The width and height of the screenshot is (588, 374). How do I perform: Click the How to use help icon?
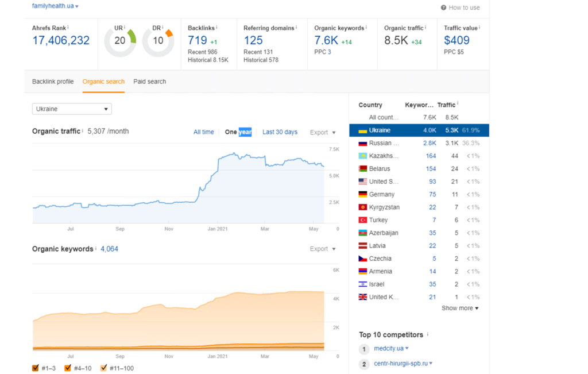443,7
